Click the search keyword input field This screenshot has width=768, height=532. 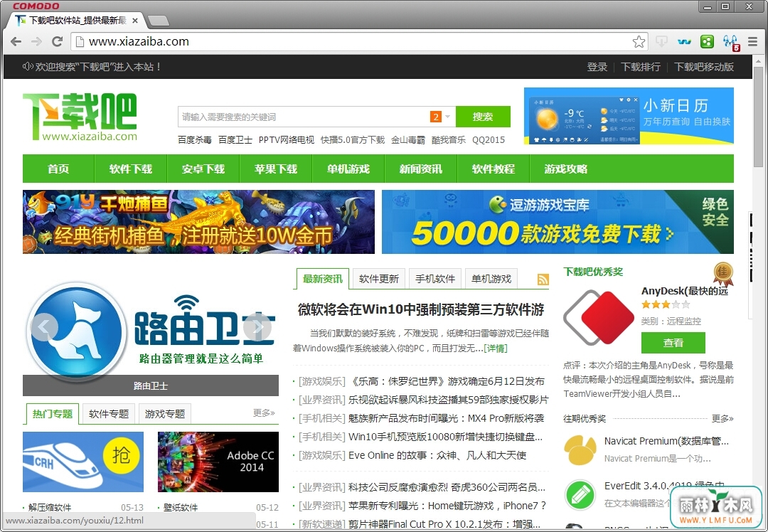pyautogui.click(x=304, y=117)
